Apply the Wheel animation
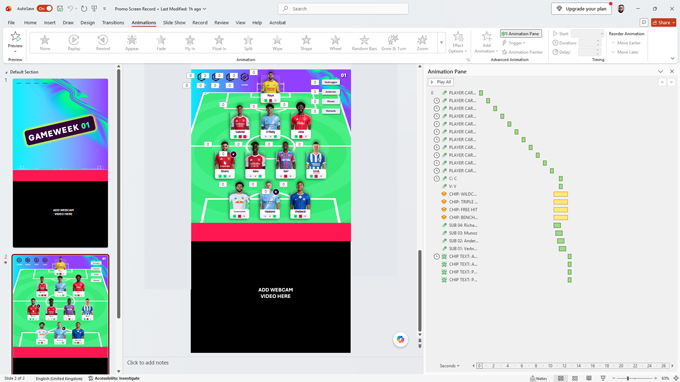The image size is (680, 382). click(x=335, y=42)
